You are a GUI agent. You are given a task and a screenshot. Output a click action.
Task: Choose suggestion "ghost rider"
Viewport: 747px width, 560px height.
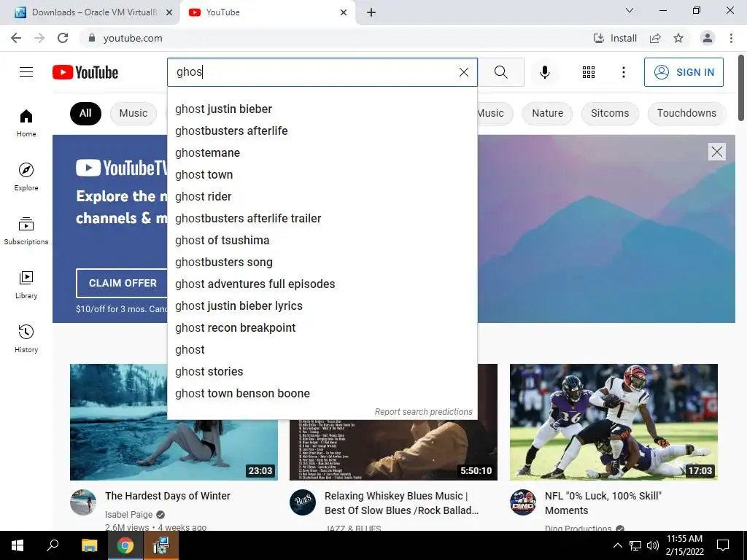322,197
